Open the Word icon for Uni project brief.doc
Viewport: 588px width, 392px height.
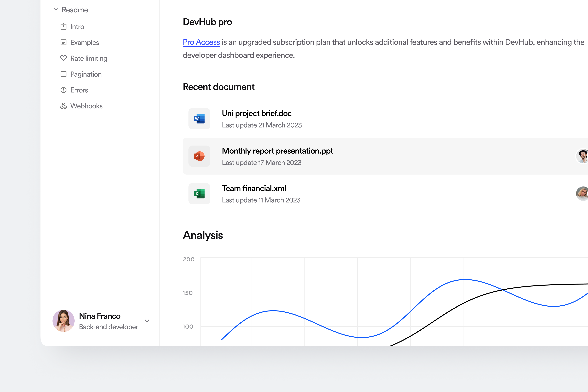(x=199, y=119)
